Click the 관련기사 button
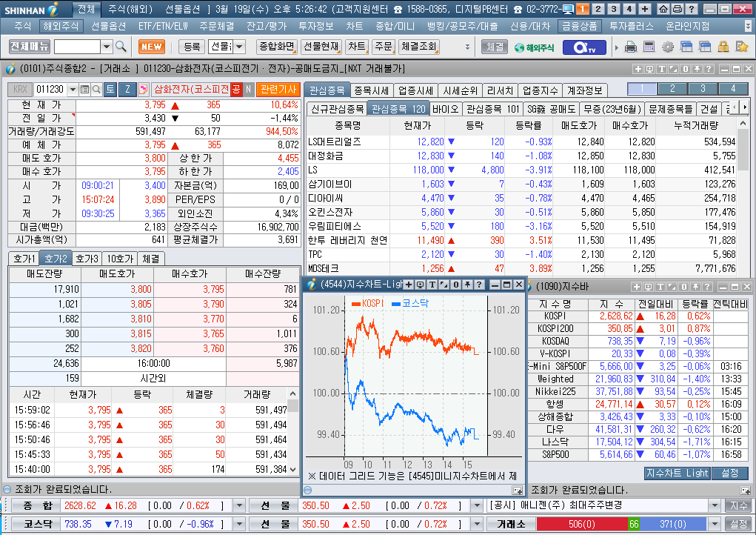This screenshot has width=756, height=535. click(x=278, y=89)
